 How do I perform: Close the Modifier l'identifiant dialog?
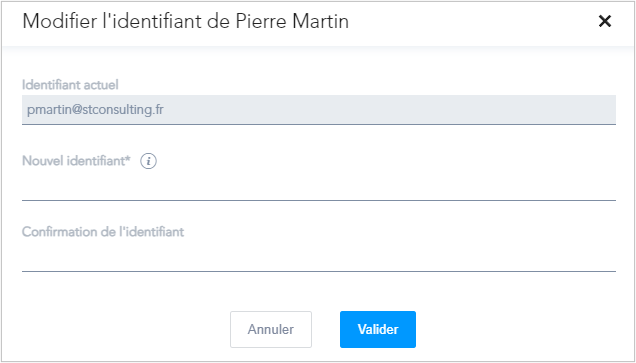click(604, 21)
